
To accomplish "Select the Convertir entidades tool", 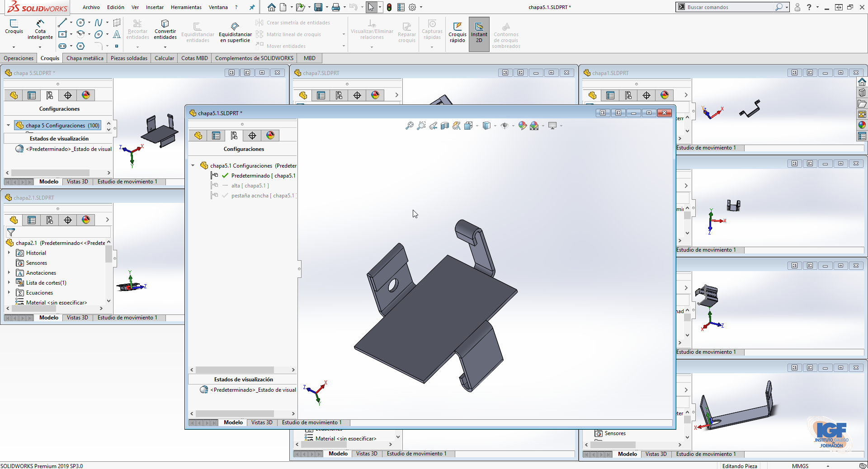I will click(x=165, y=31).
